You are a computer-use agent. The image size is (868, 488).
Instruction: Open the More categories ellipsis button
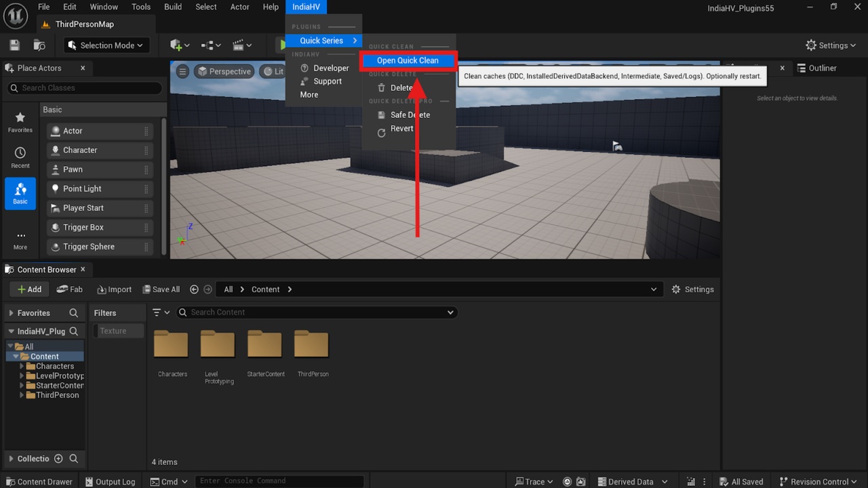pyautogui.click(x=20, y=240)
